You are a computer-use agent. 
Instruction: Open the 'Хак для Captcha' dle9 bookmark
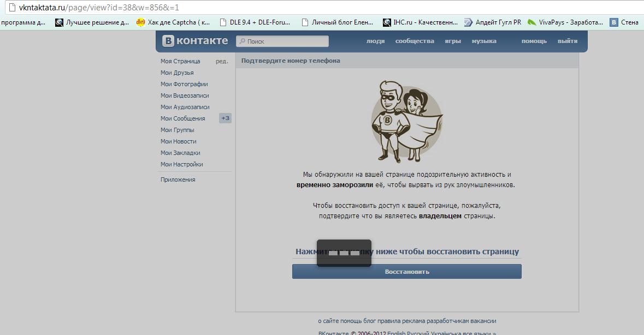pyautogui.click(x=173, y=22)
